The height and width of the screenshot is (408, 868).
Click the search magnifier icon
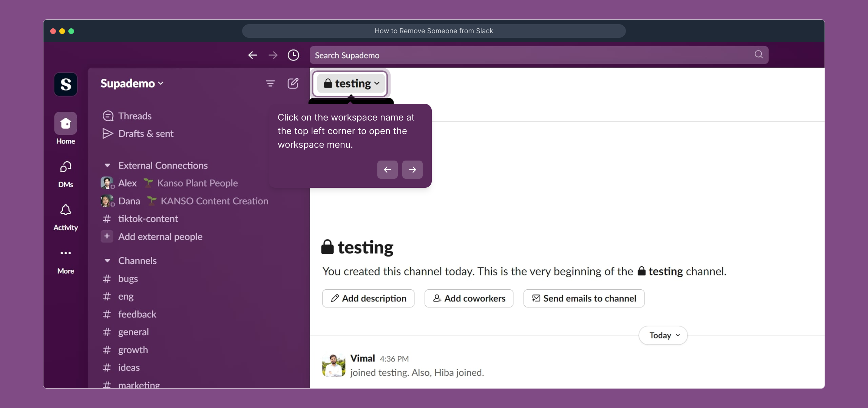(758, 55)
